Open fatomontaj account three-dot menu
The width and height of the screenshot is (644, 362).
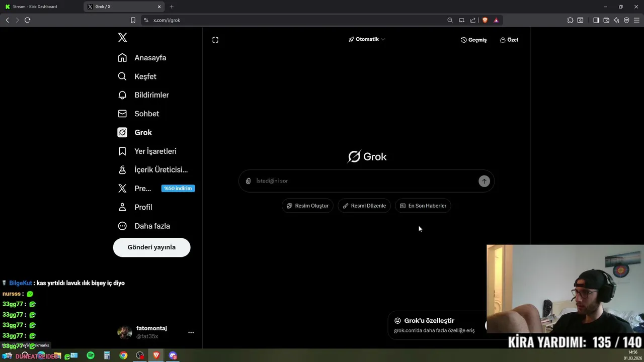click(191, 332)
